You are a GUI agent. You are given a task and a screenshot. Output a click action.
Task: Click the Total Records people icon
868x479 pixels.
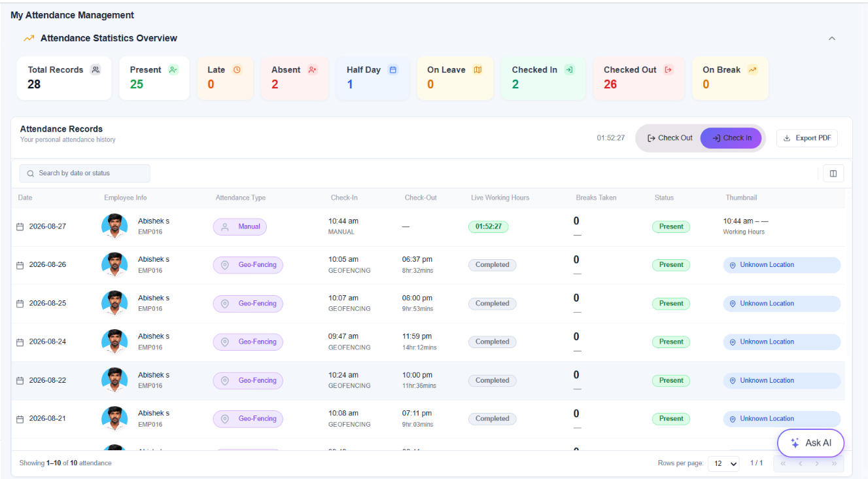[95, 69]
